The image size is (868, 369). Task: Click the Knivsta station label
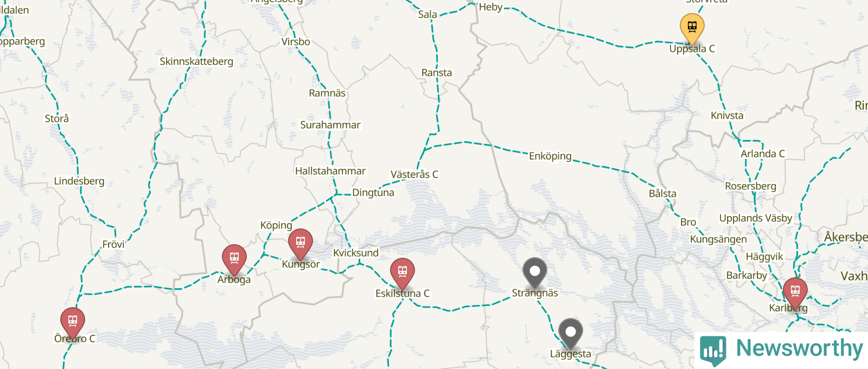click(x=727, y=116)
